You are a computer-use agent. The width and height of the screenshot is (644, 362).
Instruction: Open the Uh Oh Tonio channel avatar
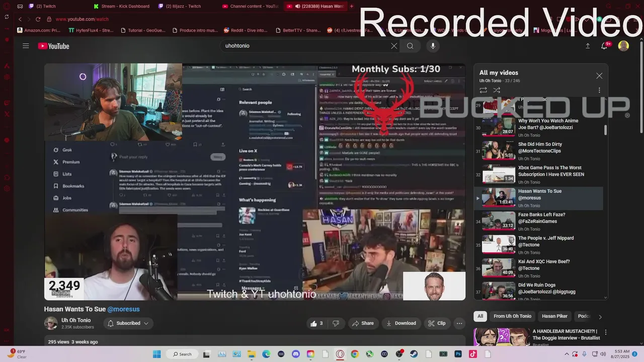point(51,323)
